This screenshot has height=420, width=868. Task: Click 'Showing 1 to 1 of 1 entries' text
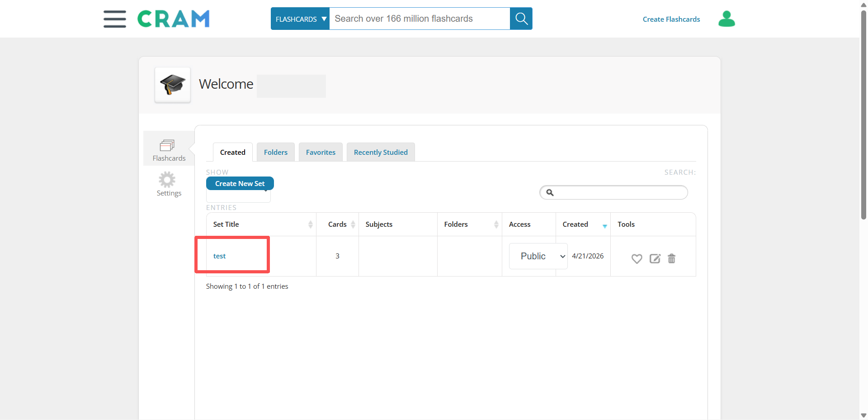247,286
